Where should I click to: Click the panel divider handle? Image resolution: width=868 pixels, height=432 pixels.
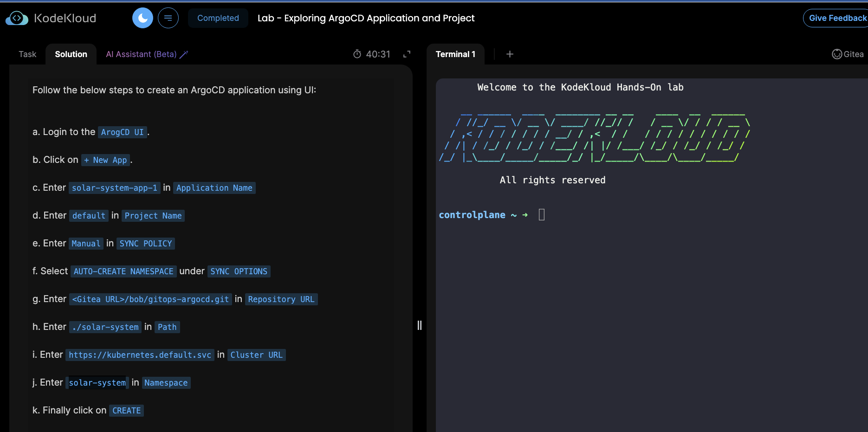pos(420,325)
